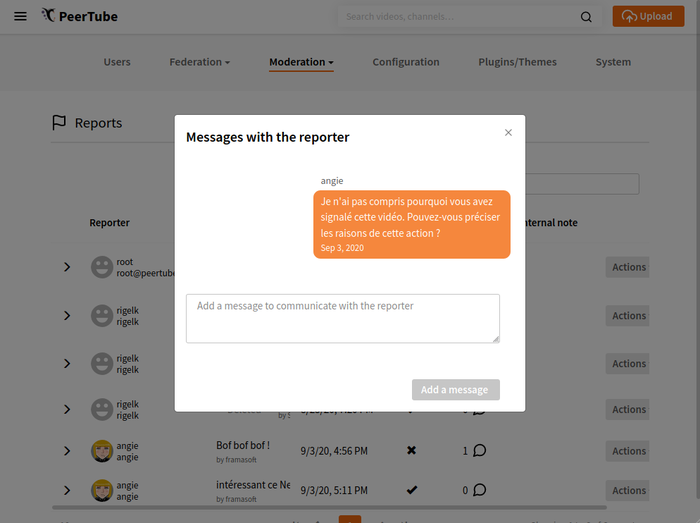The height and width of the screenshot is (523, 700).
Task: Open Actions for the first rigelk report
Action: coord(627,315)
